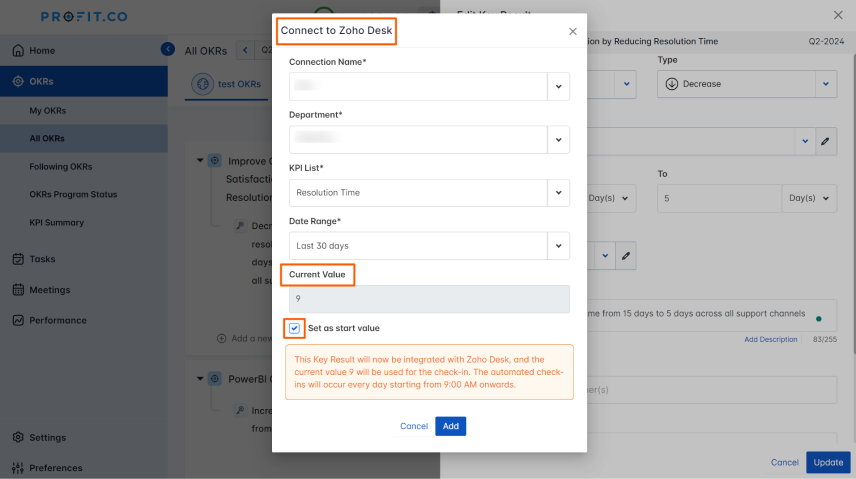This screenshot has width=856, height=479.
Task: Expand the Date Range dropdown arrow
Action: coord(558,246)
